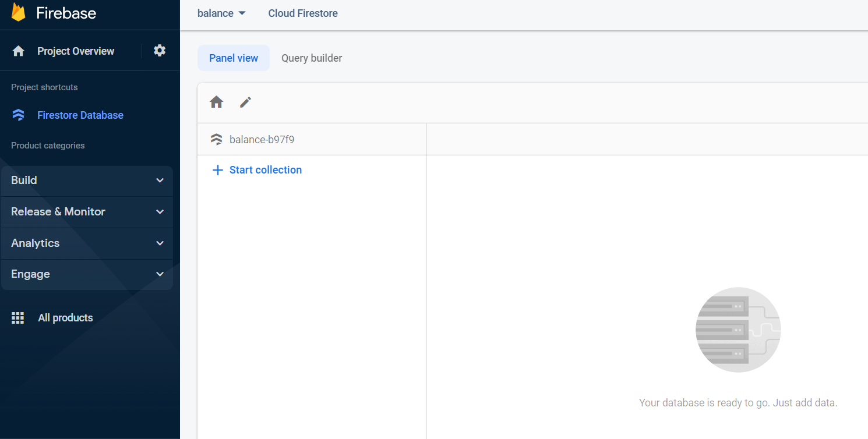Open the Firestore Database shortcut
This screenshot has width=868, height=439.
pos(80,115)
